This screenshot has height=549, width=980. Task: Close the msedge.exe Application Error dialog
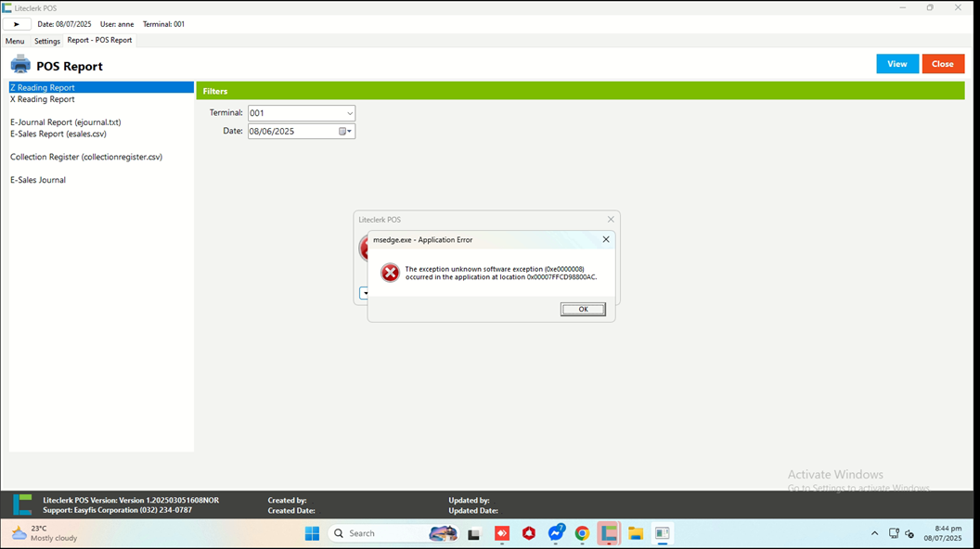click(606, 239)
